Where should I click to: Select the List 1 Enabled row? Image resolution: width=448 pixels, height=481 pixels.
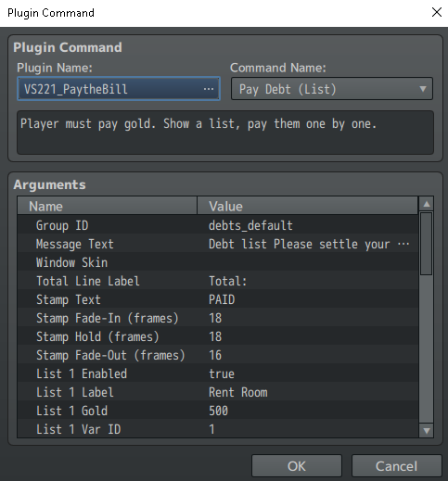[218, 373]
